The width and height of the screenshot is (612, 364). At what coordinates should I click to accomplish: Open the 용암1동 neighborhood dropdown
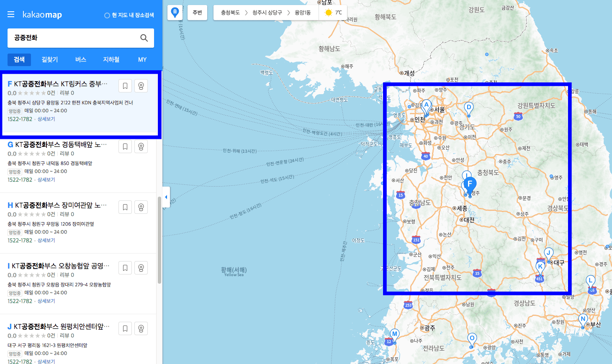click(303, 13)
